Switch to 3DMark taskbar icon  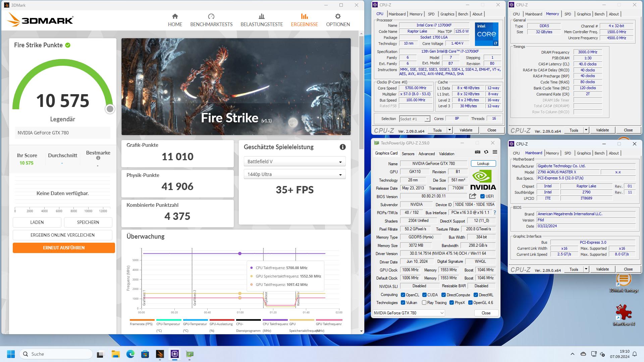click(160, 354)
